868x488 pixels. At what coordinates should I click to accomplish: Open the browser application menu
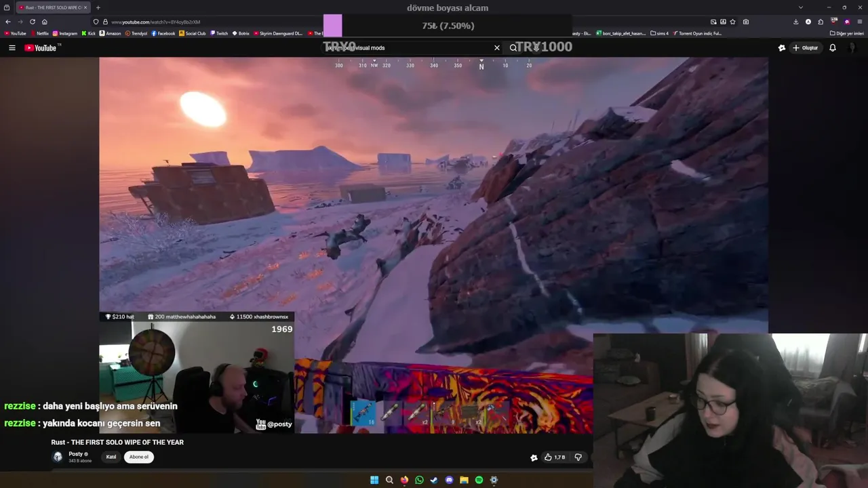point(860,22)
